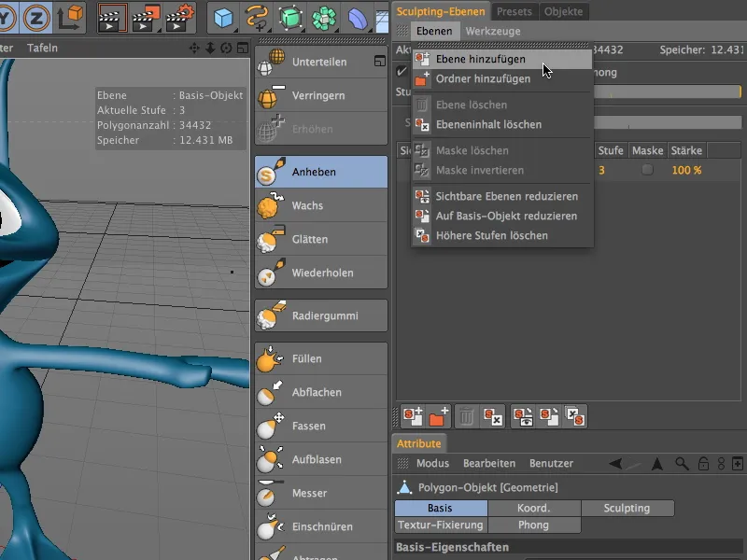The height and width of the screenshot is (560, 747).
Task: Click Attribute manager back arrow
Action: (x=615, y=463)
